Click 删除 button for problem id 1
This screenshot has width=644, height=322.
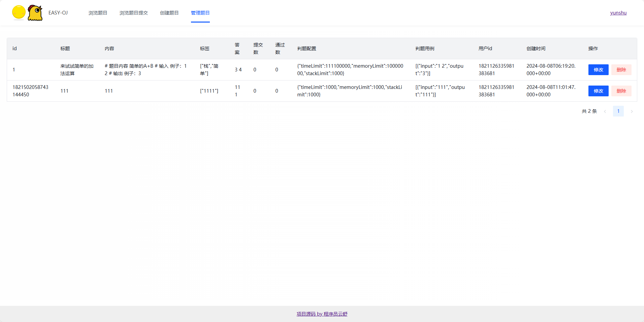[621, 70]
